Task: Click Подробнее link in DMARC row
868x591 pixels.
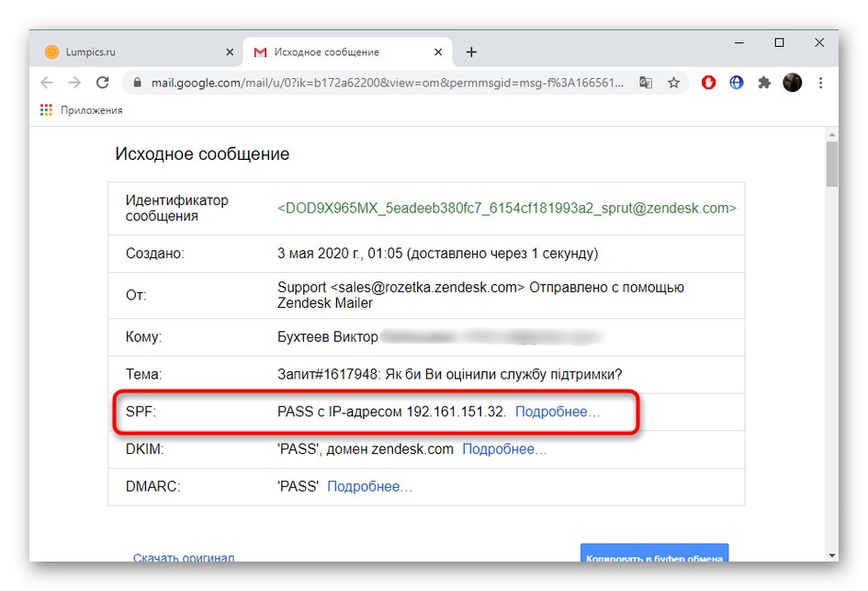Action: tap(369, 486)
